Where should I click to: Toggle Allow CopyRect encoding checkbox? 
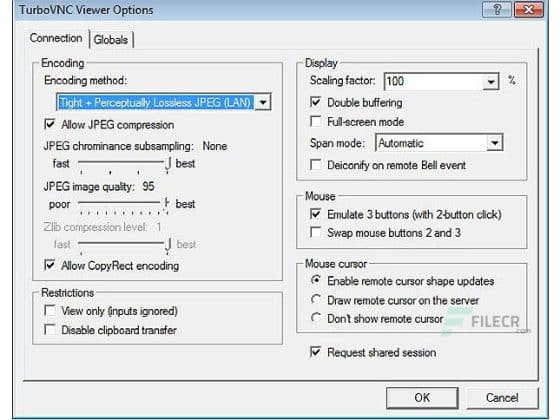[50, 265]
